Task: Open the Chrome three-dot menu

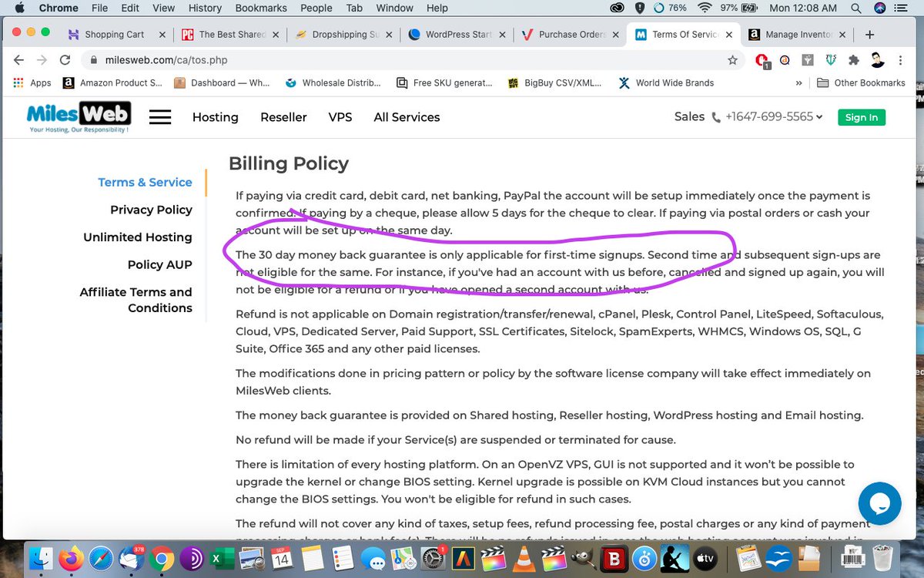Action: pyautogui.click(x=899, y=60)
